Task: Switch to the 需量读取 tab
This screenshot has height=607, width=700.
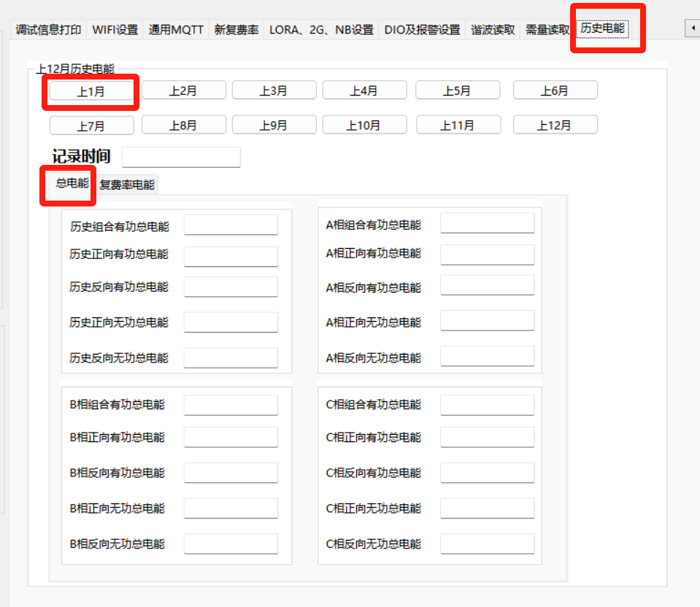Action: point(547,30)
